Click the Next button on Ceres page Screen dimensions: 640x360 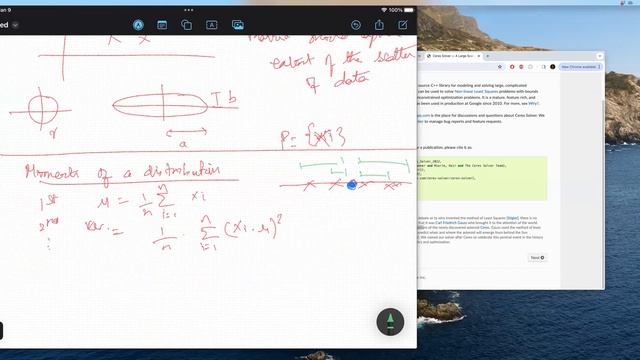click(537, 258)
